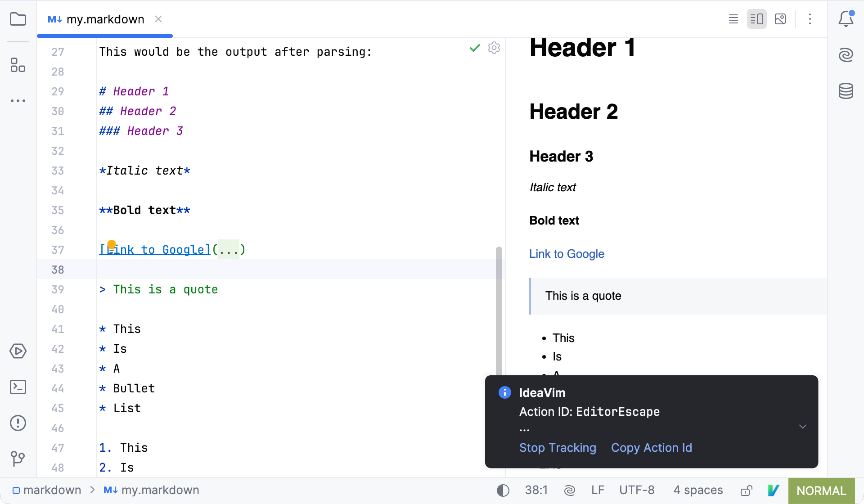This screenshot has width=864, height=504.
Task: Select the extensions panel icon
Action: tap(17, 65)
